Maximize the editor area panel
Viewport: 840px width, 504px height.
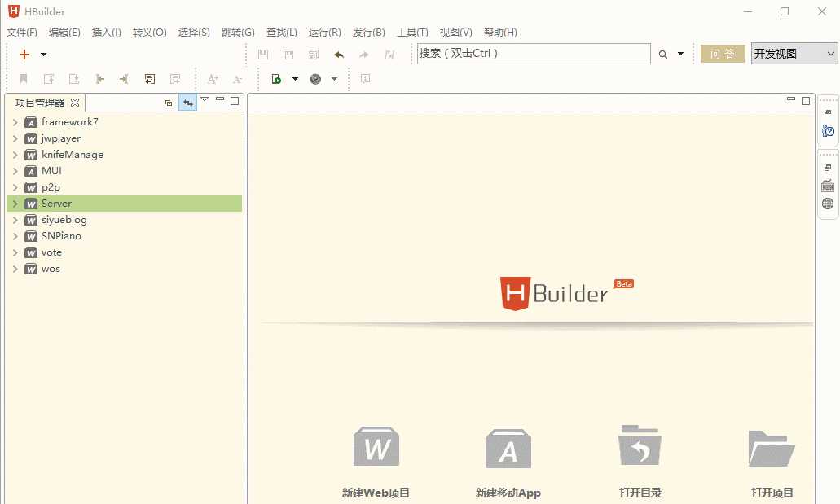(x=806, y=101)
